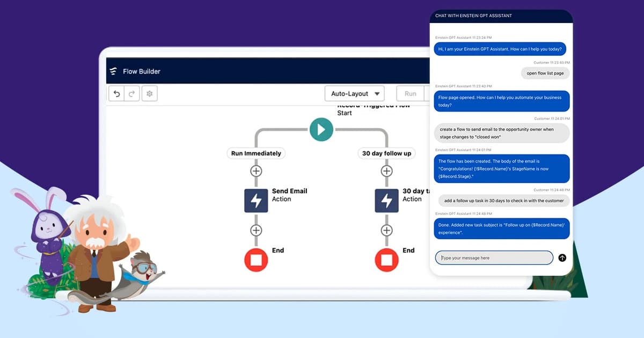Click the 'create a flow to send email' message
The width and height of the screenshot is (644, 338).
(502, 133)
